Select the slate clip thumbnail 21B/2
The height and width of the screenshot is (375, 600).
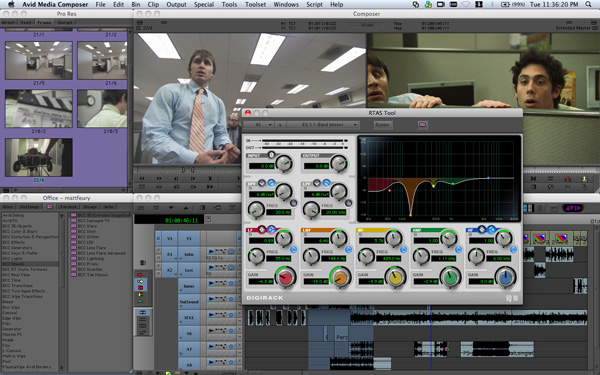tap(38, 109)
